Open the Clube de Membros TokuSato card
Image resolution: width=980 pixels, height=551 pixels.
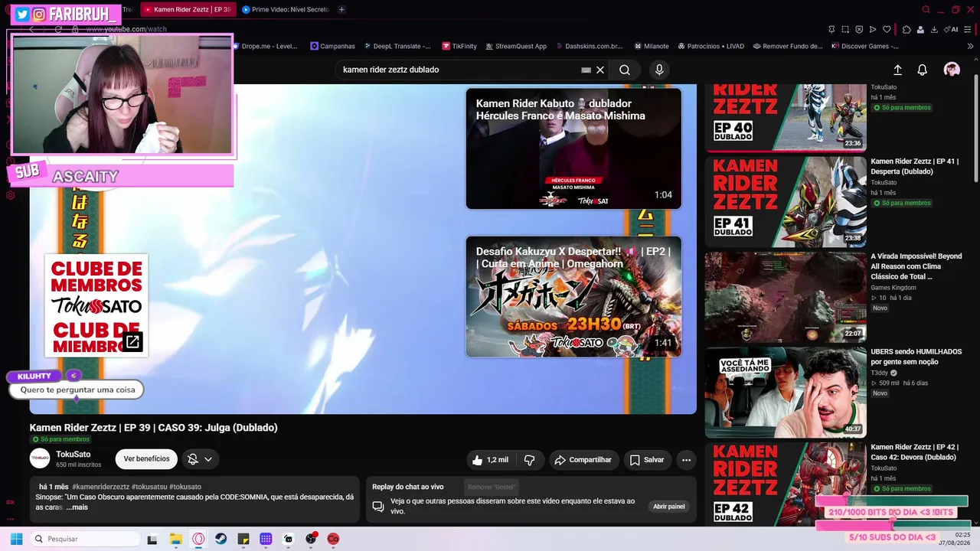click(x=96, y=305)
